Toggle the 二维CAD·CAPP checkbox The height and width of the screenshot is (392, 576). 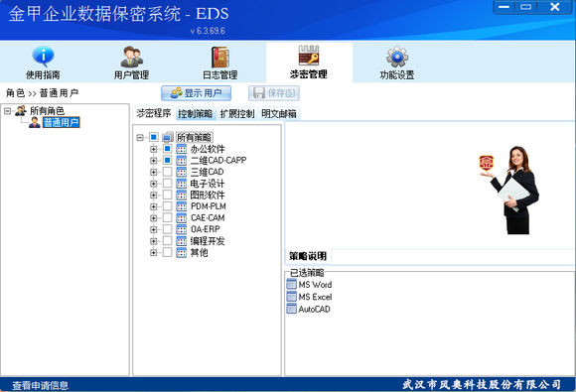(167, 161)
